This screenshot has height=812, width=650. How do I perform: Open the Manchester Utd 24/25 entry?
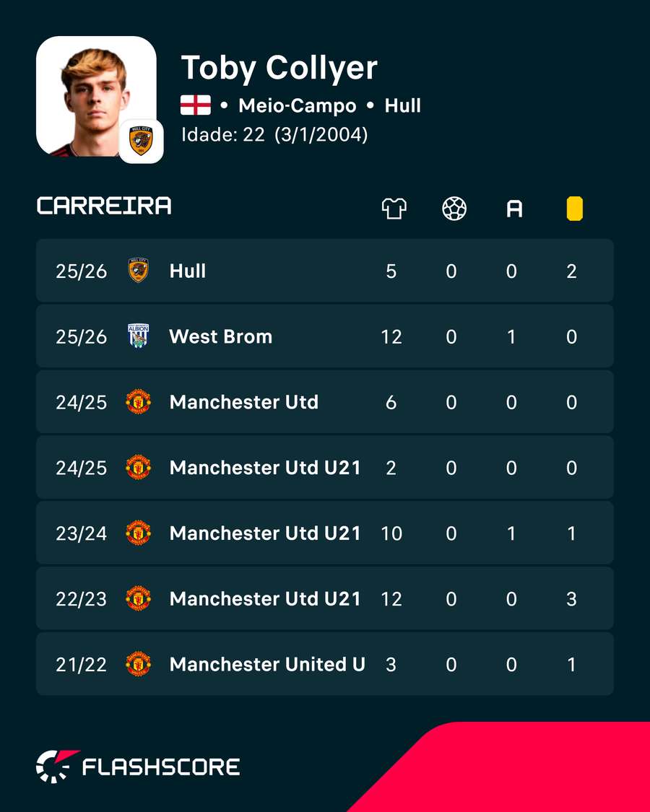point(325,402)
